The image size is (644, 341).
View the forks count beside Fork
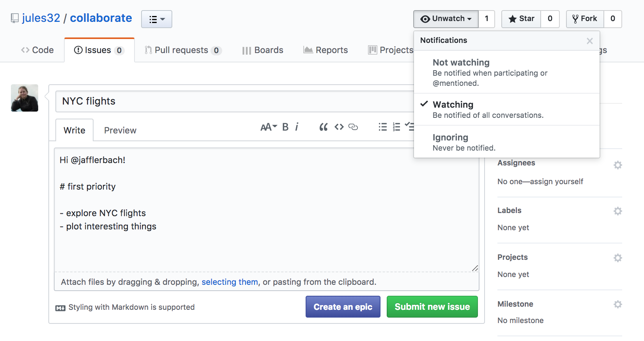tap(613, 19)
